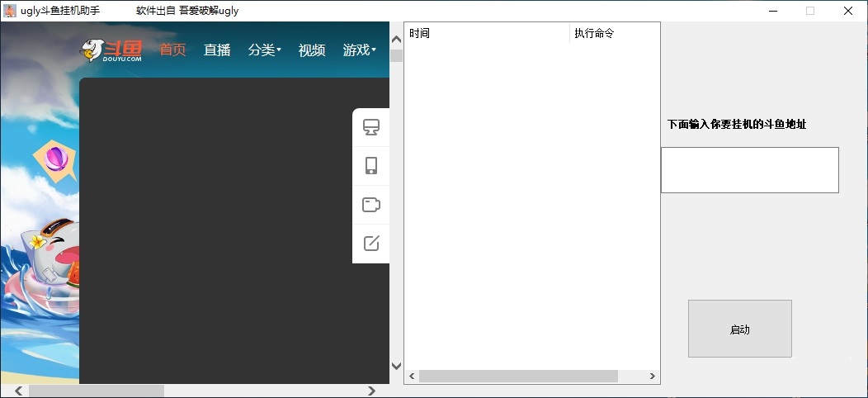Viewport: 868px width, 398px height.
Task: Click the 时间 column header
Action: coord(487,33)
